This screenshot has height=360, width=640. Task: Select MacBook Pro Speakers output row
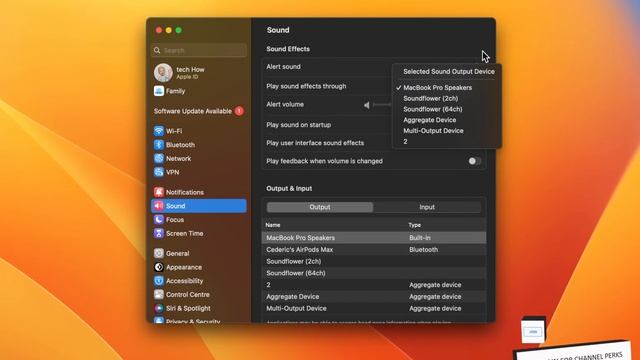click(x=374, y=238)
